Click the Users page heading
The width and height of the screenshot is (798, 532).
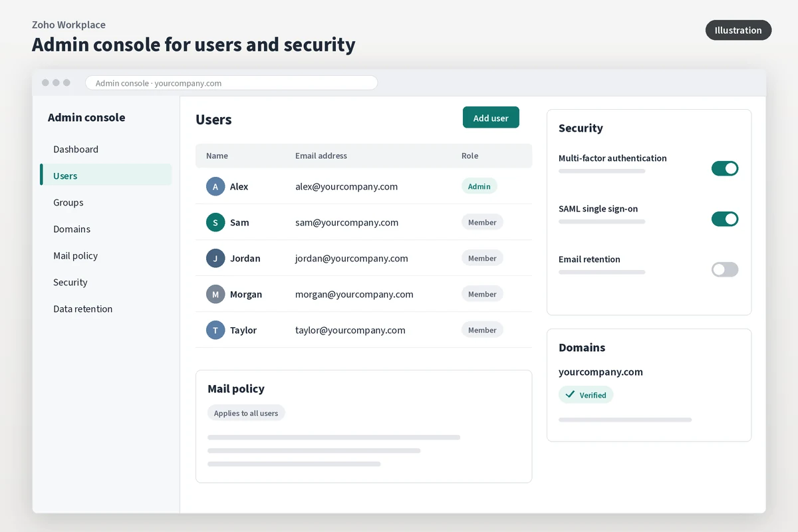click(x=213, y=120)
